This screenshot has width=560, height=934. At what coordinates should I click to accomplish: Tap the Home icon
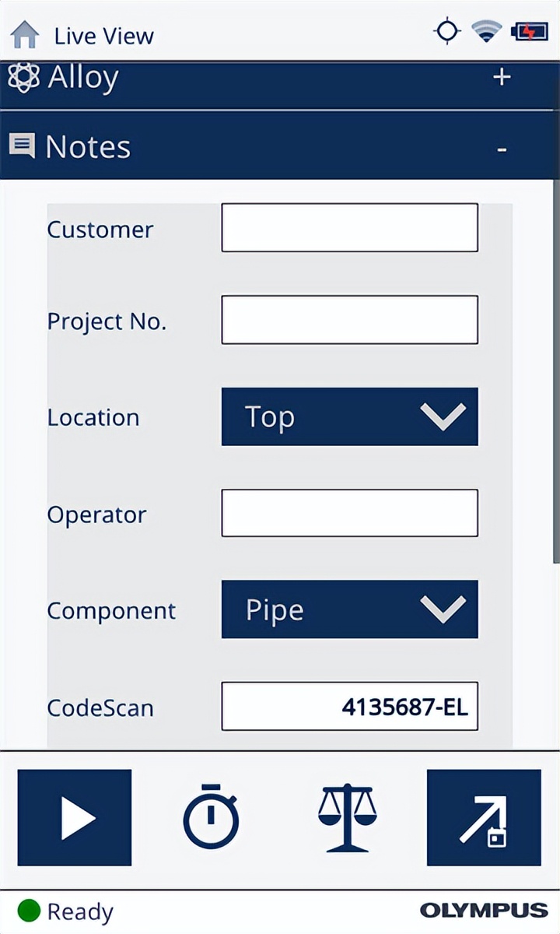coord(25,35)
